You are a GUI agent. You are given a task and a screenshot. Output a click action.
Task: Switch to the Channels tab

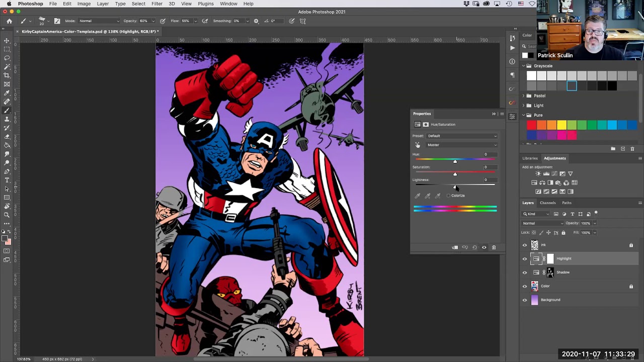point(548,203)
